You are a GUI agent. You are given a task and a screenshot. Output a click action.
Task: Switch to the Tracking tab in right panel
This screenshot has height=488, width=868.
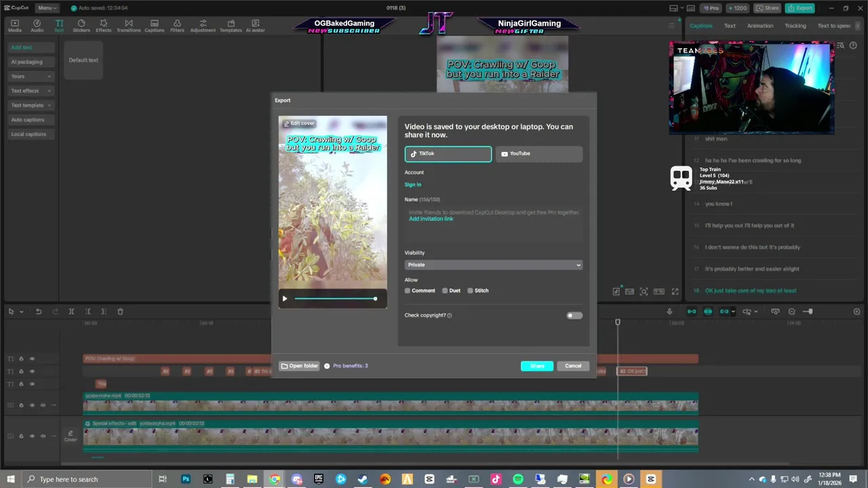(795, 26)
